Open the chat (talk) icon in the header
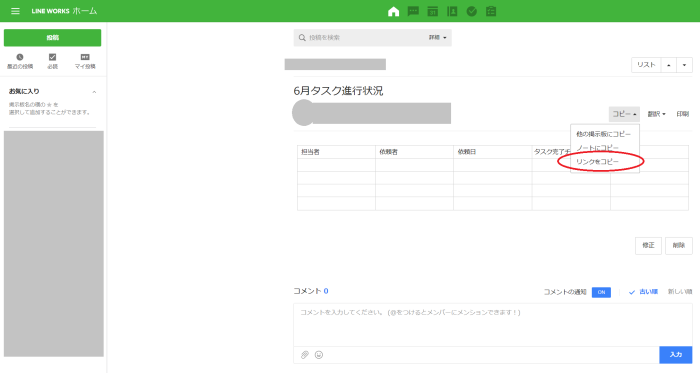Viewport: 700px width, 373px height. click(x=413, y=12)
